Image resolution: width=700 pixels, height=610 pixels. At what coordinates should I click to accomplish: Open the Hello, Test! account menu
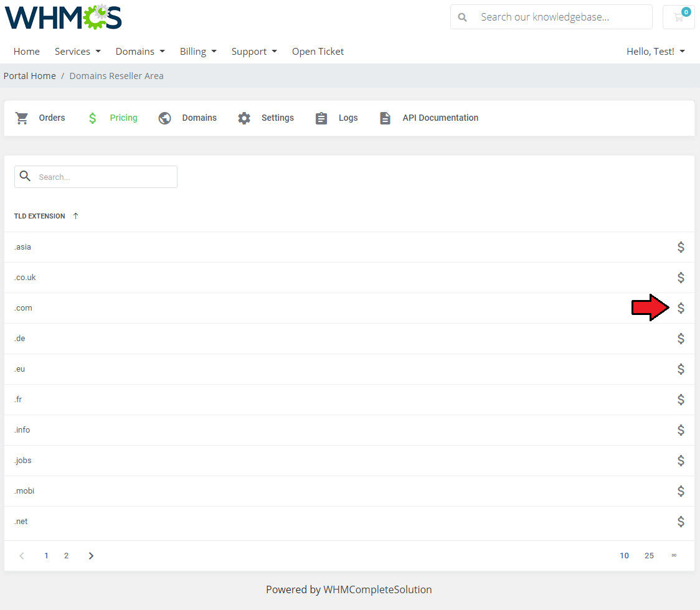[655, 51]
